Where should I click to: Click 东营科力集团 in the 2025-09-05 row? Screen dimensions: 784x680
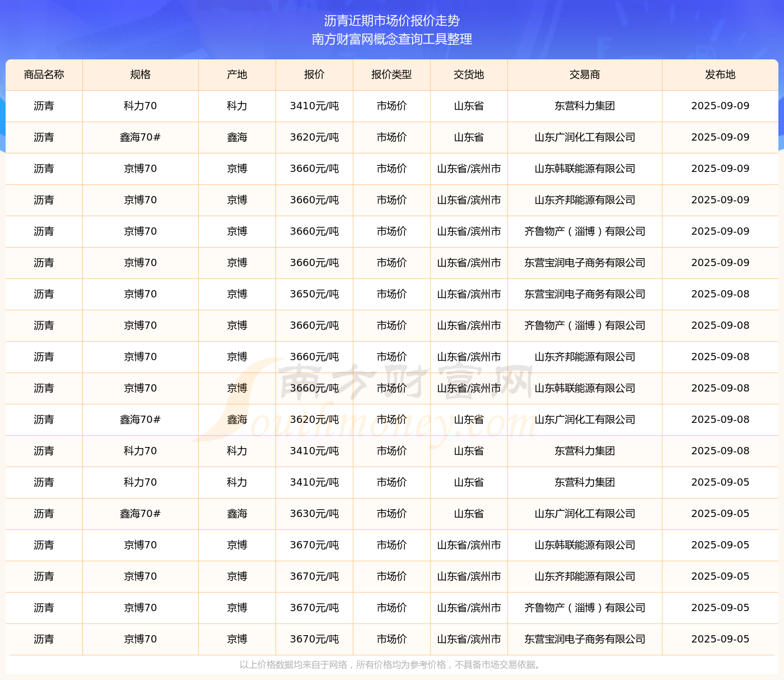[585, 482]
